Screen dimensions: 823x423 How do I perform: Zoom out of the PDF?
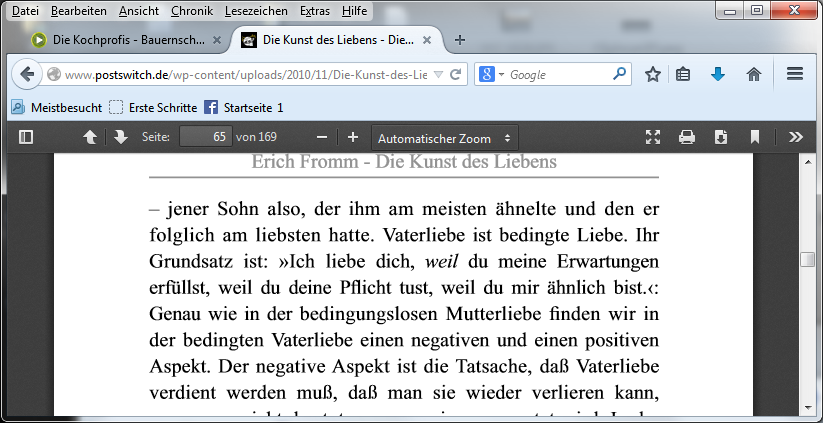tap(322, 137)
